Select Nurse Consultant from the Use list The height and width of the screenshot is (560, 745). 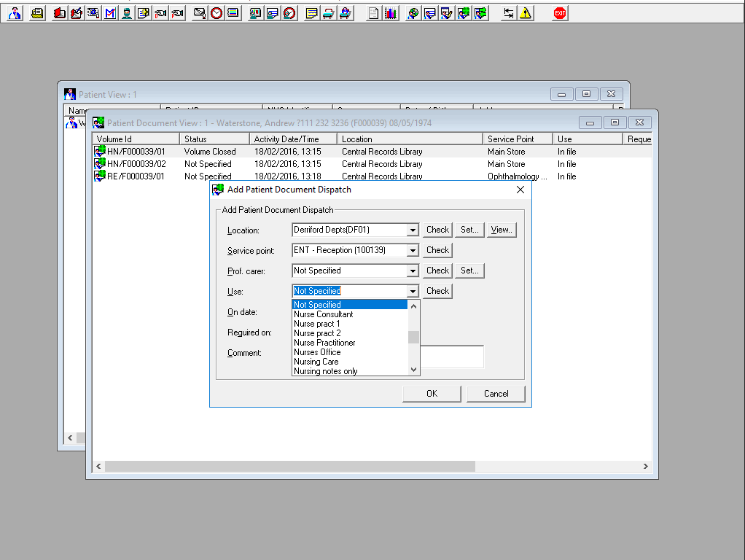point(350,314)
